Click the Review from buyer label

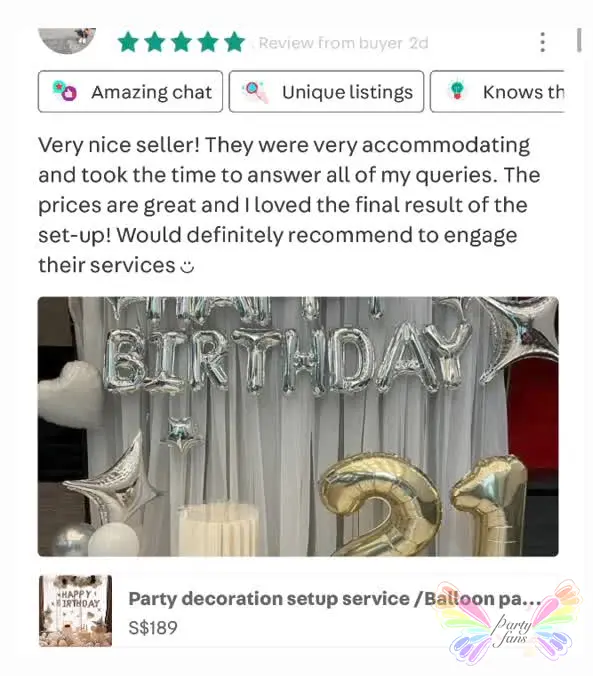(330, 43)
